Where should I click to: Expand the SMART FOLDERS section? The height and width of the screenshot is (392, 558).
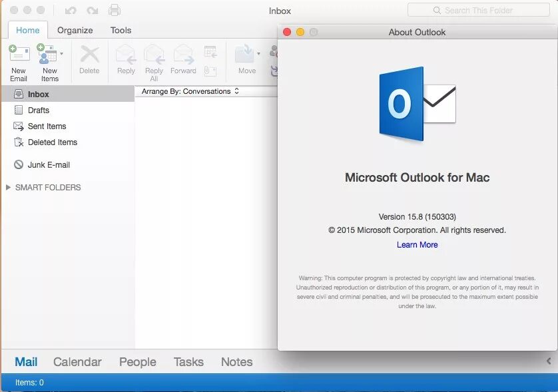pyautogui.click(x=8, y=188)
